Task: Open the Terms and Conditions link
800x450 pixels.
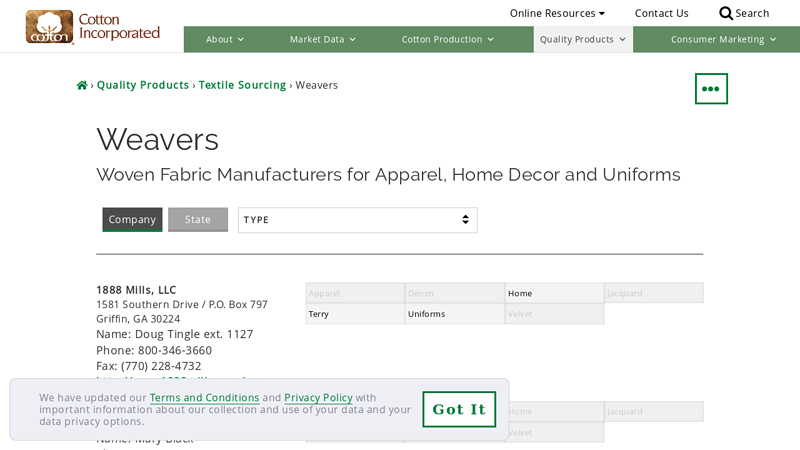Action: point(204,398)
